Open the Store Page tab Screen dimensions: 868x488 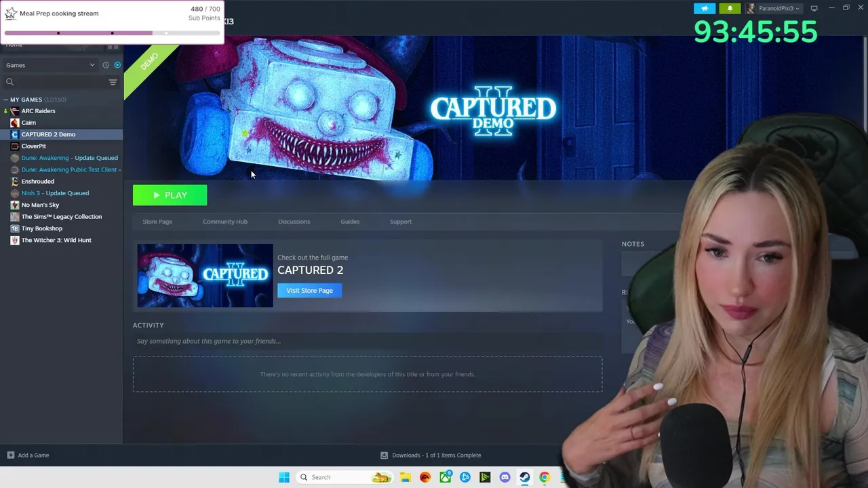point(157,222)
